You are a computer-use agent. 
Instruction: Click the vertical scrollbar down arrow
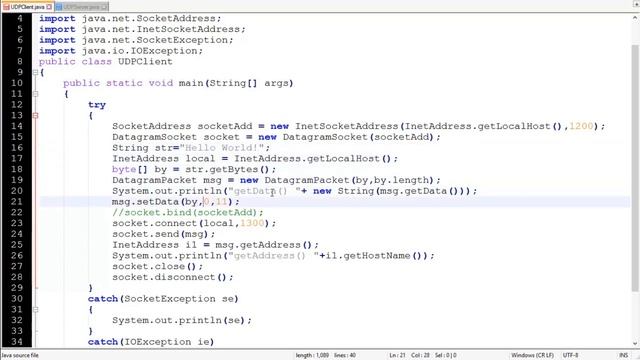[x=635, y=344]
